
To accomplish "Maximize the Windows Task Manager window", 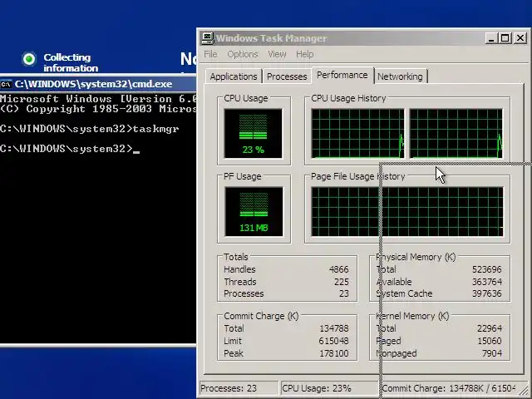I will pyautogui.click(x=505, y=38).
